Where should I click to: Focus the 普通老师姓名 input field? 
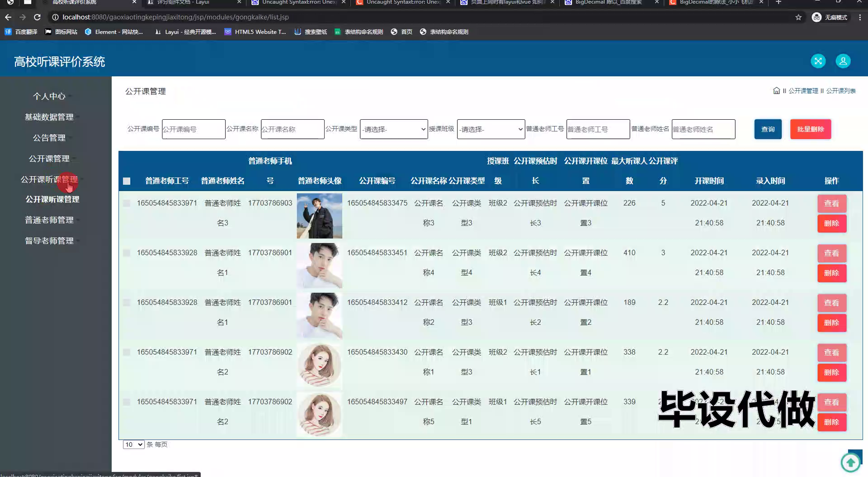(703, 129)
